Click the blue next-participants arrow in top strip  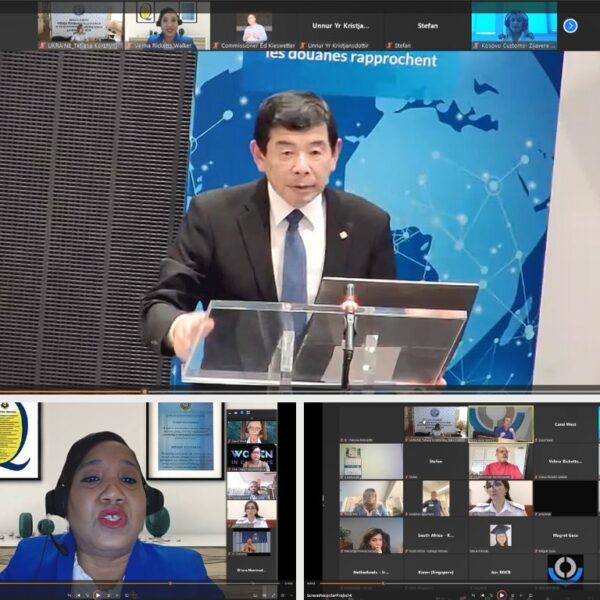point(570,26)
